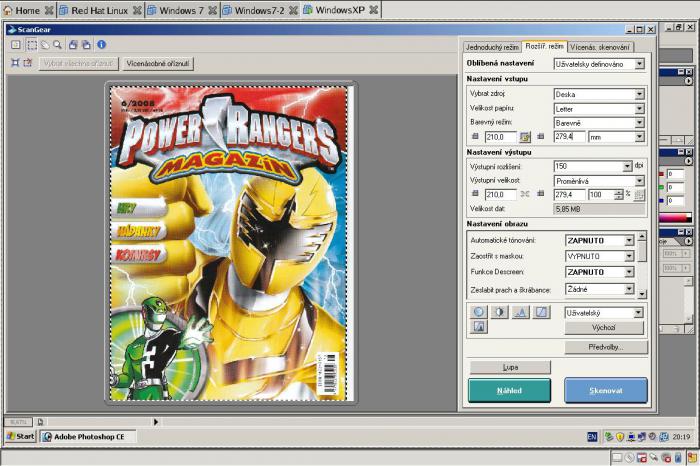The image size is (700, 466).
Task: Click the EN language indicator in taskbar
Action: click(x=592, y=437)
